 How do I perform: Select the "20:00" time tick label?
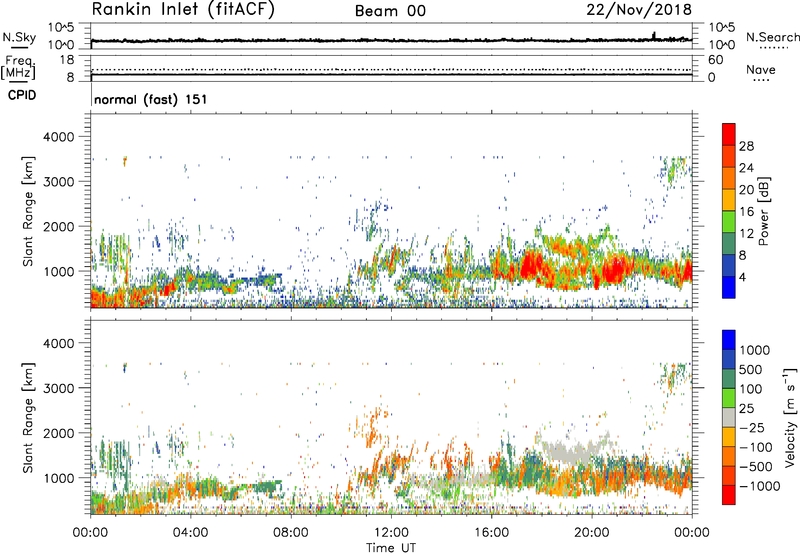(591, 533)
